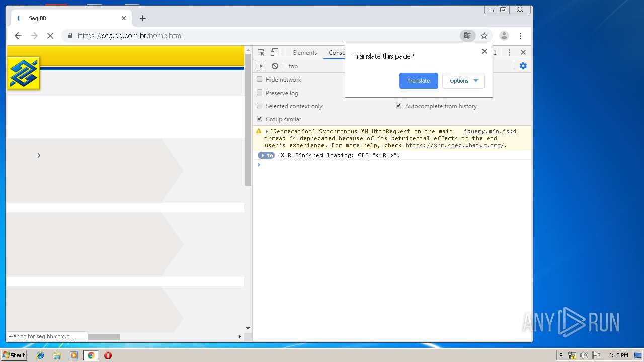Click the Translate button
This screenshot has height=362, width=644.
[x=419, y=81]
